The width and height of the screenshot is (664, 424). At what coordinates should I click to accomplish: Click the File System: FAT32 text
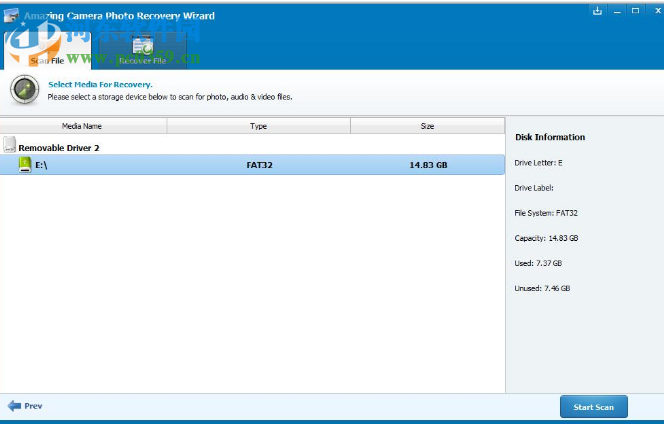(546, 213)
